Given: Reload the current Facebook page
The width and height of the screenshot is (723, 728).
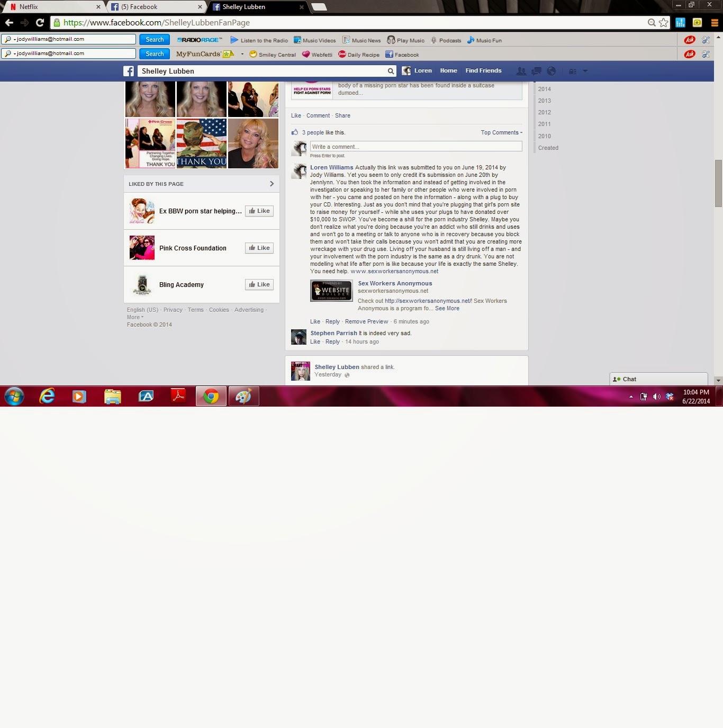Looking at the screenshot, I should [x=40, y=23].
